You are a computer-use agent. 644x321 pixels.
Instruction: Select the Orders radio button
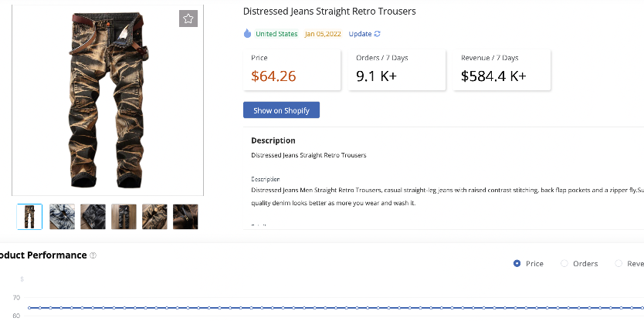click(564, 264)
